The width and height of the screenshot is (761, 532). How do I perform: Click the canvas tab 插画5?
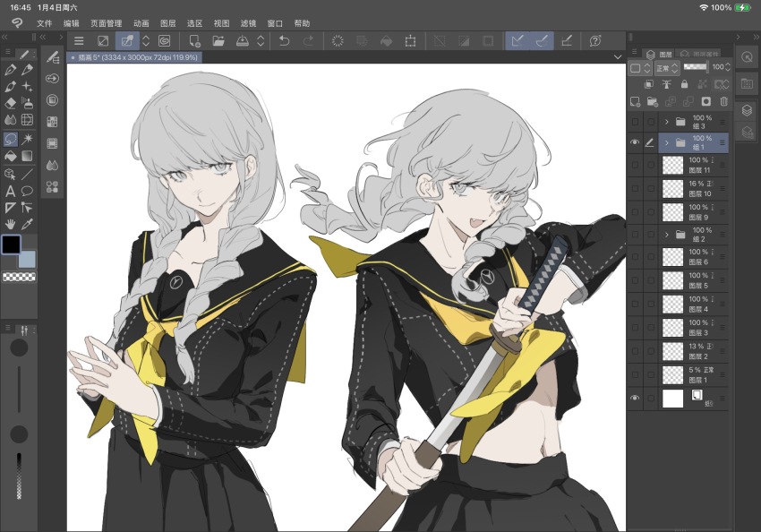pyautogui.click(x=133, y=56)
